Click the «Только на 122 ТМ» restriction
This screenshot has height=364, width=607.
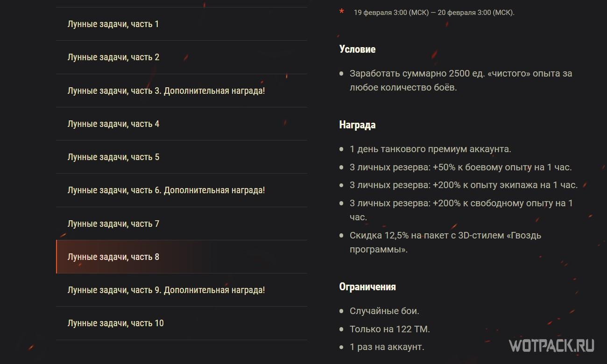coord(389,329)
